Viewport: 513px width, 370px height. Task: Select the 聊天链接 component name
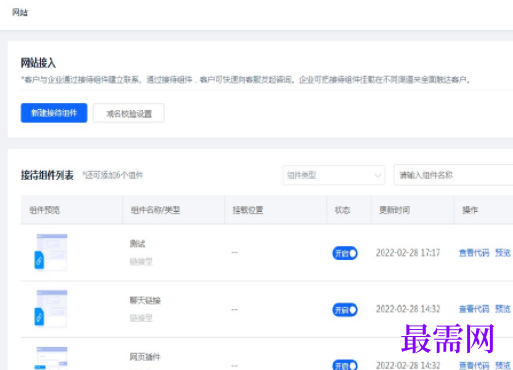tap(145, 300)
